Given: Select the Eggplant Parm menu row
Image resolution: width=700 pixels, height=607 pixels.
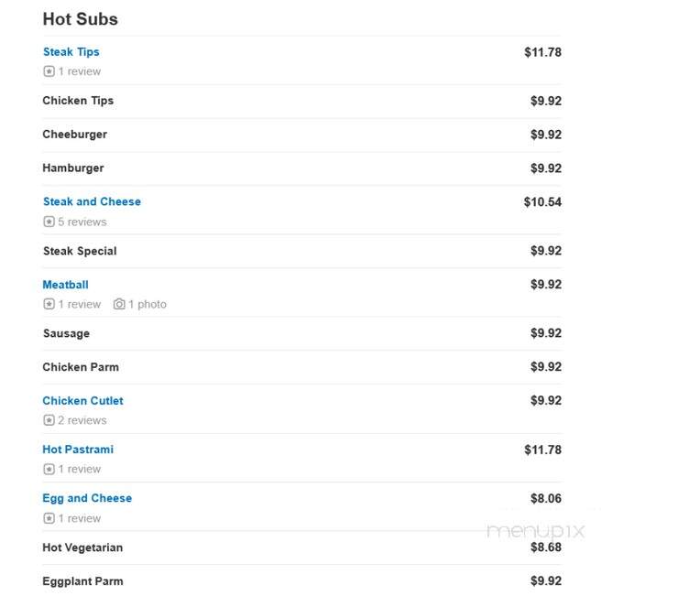Looking at the screenshot, I should tap(301, 581).
